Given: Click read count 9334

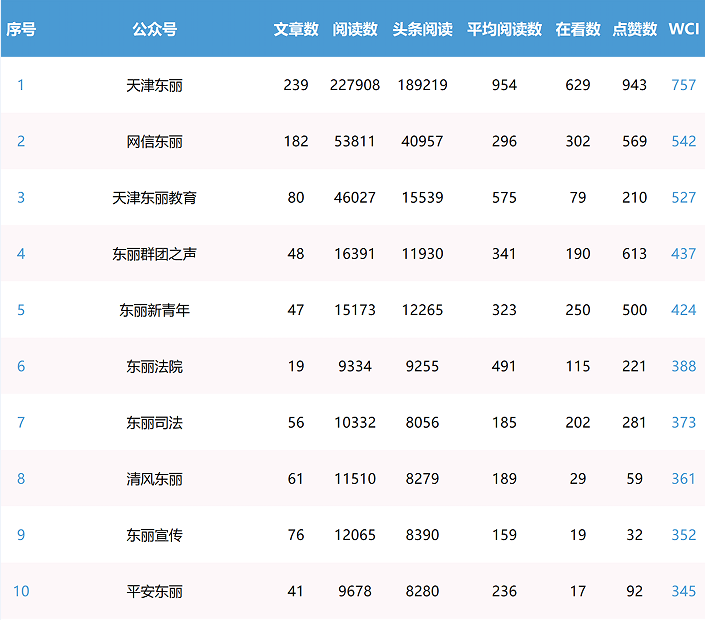Looking at the screenshot, I should (355, 366).
